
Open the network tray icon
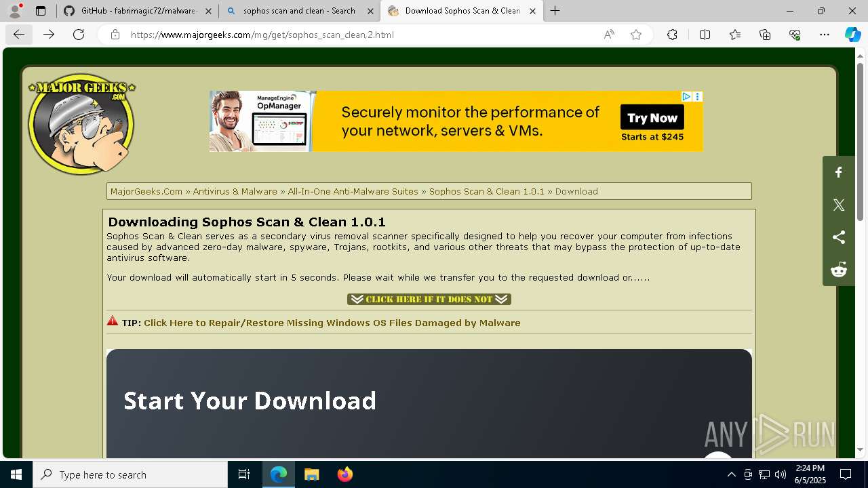764,474
